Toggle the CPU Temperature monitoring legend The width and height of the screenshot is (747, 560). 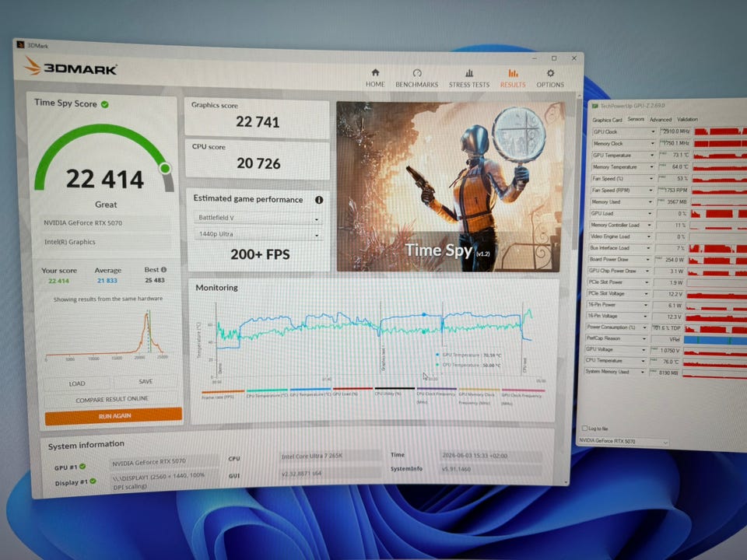click(267, 394)
